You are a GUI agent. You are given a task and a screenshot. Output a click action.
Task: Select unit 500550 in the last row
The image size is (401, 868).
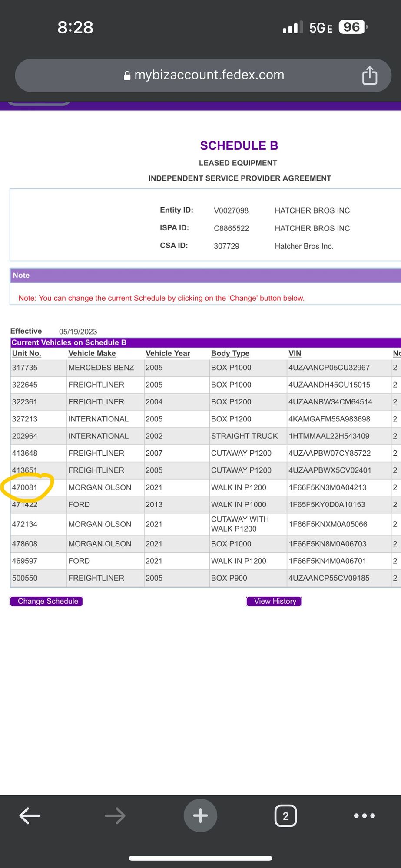[25, 578]
